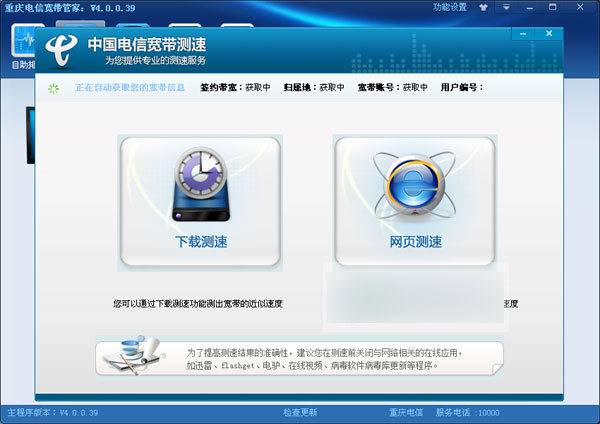Close the 宽带测速 dialog

pyautogui.click(x=549, y=34)
